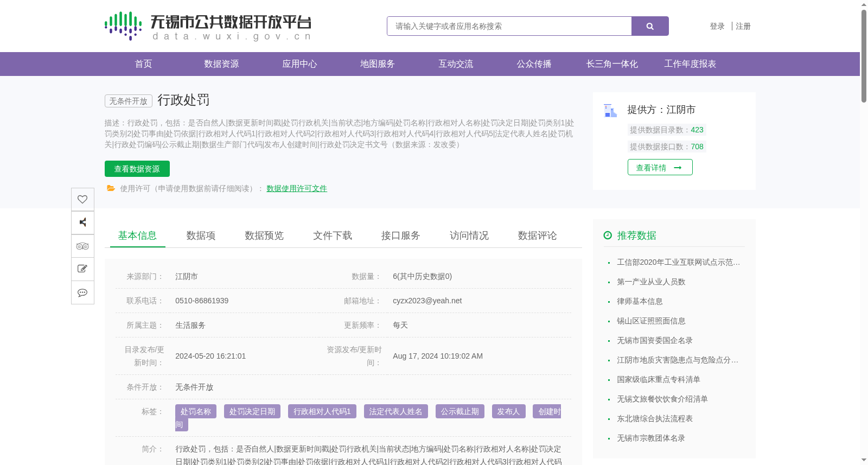868x465 pixels.
Task: Switch to the 数据项 tab
Action: coord(201,235)
